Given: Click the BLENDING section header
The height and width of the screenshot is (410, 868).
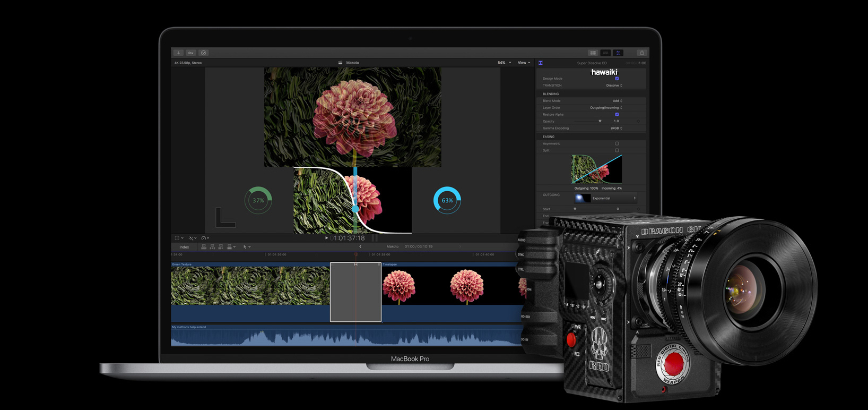Looking at the screenshot, I should coord(551,94).
